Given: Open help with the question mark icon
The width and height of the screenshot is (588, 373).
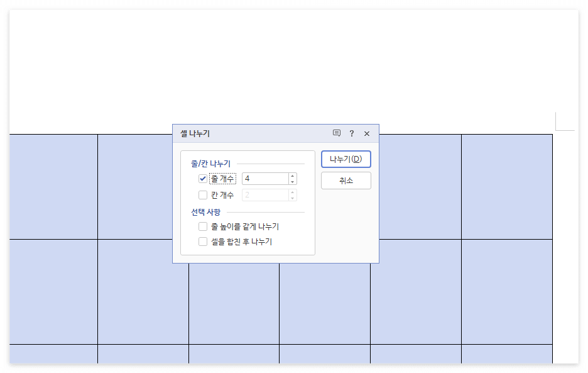Looking at the screenshot, I should tap(351, 133).
